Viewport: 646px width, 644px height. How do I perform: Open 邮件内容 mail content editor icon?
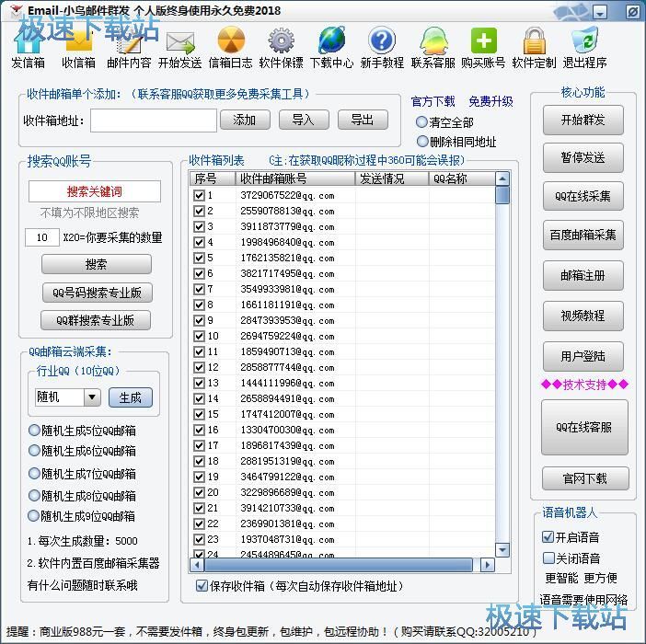pyautogui.click(x=129, y=48)
